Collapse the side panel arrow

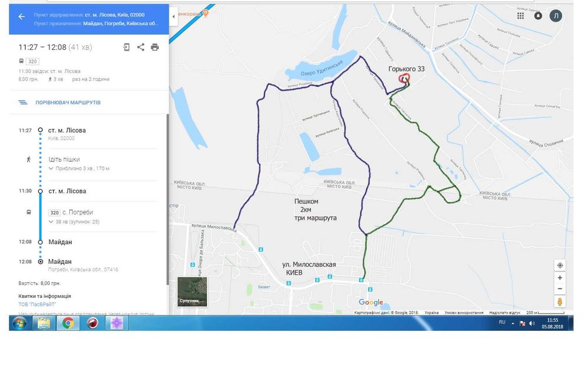pyautogui.click(x=173, y=17)
